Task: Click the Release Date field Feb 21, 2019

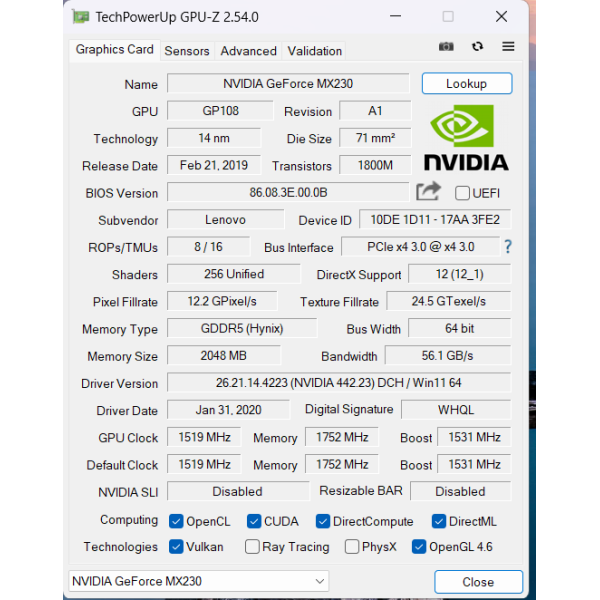Action: 214,165
